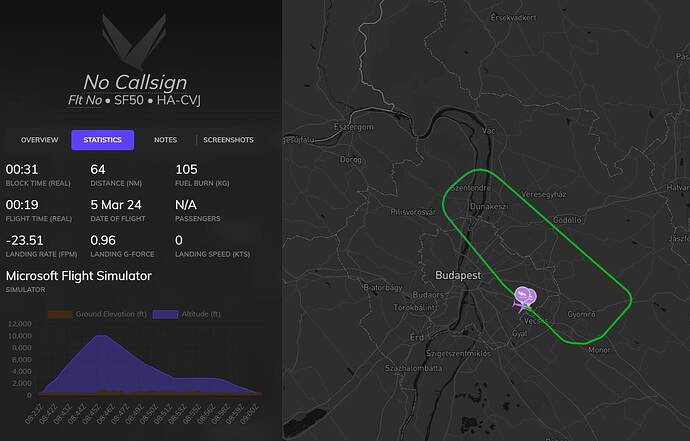Click the HA-CVJ registration text
Image resolution: width=690 pixels, height=441 pixels.
(x=179, y=100)
